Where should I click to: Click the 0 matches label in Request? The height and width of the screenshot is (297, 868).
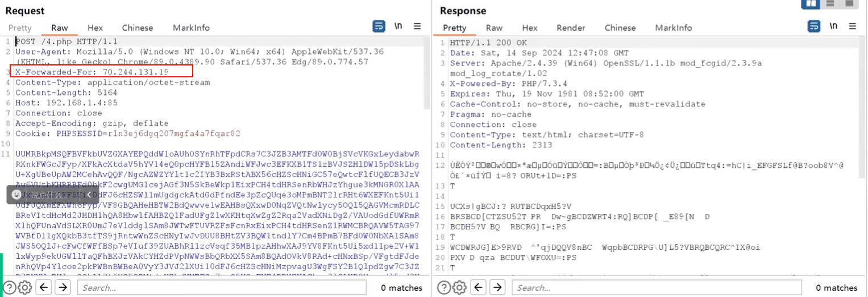401,288
